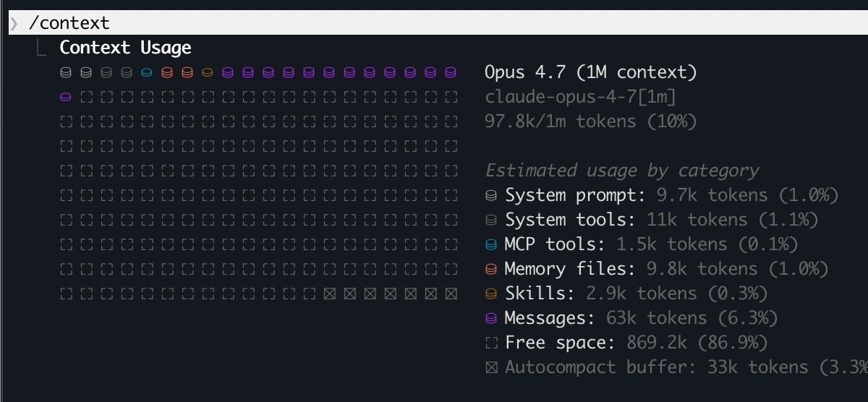Click the /context command text
The image size is (868, 402).
69,23
